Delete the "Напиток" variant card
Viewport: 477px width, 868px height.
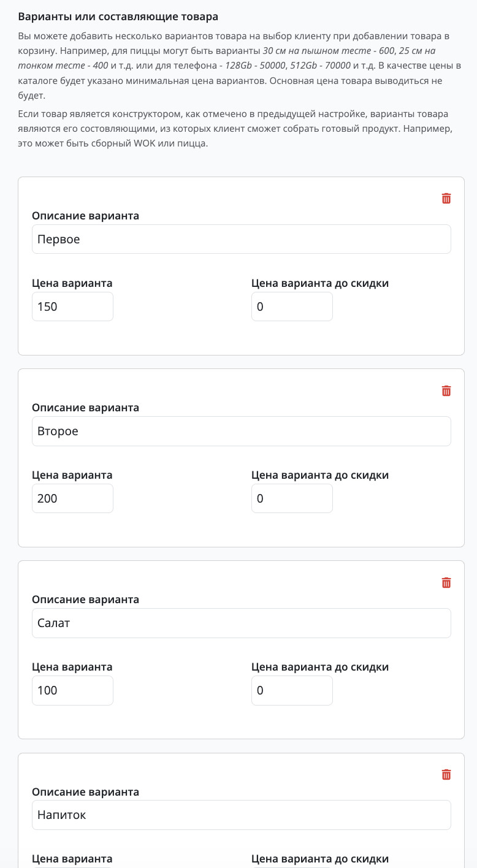click(x=446, y=775)
